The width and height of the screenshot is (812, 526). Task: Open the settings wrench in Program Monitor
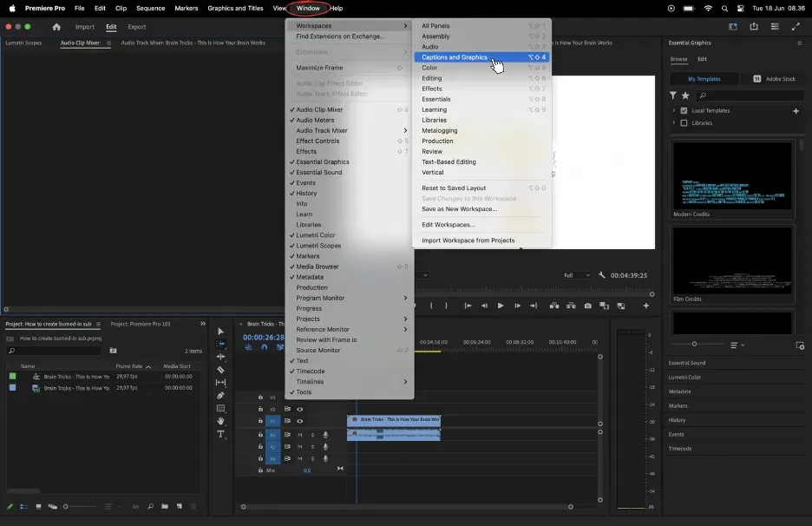click(x=601, y=275)
